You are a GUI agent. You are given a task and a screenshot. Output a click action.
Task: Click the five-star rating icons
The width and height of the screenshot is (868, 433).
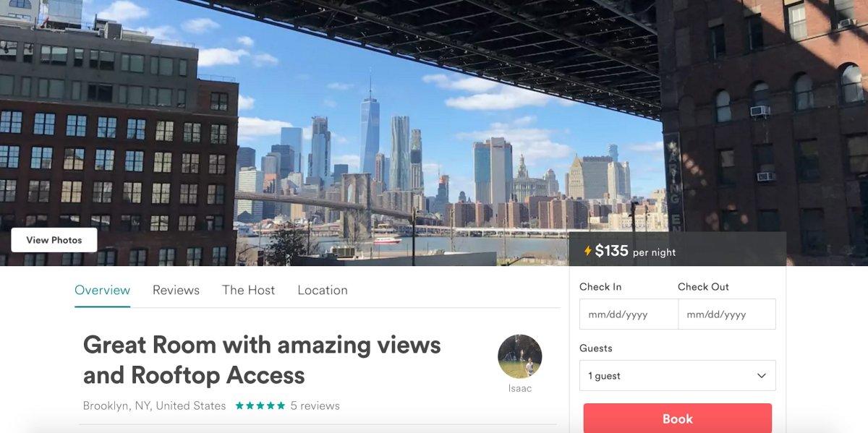pos(260,406)
